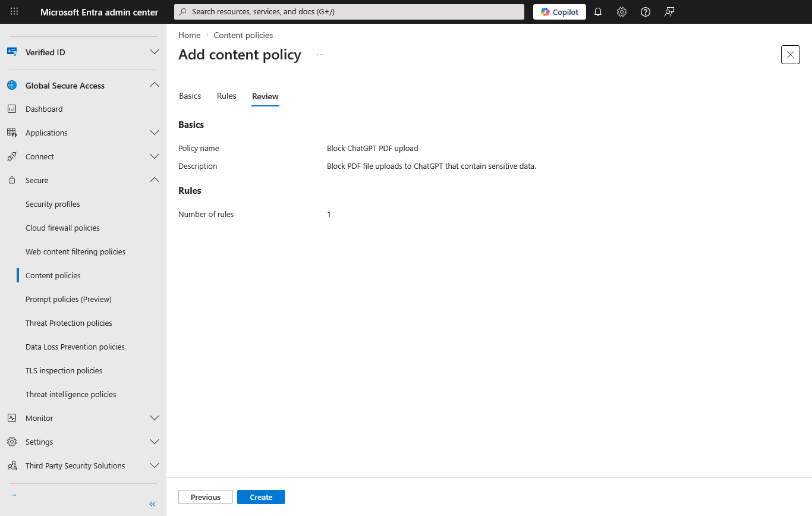The image size is (812, 516).
Task: Open the feedback icon in header
Action: (x=669, y=12)
